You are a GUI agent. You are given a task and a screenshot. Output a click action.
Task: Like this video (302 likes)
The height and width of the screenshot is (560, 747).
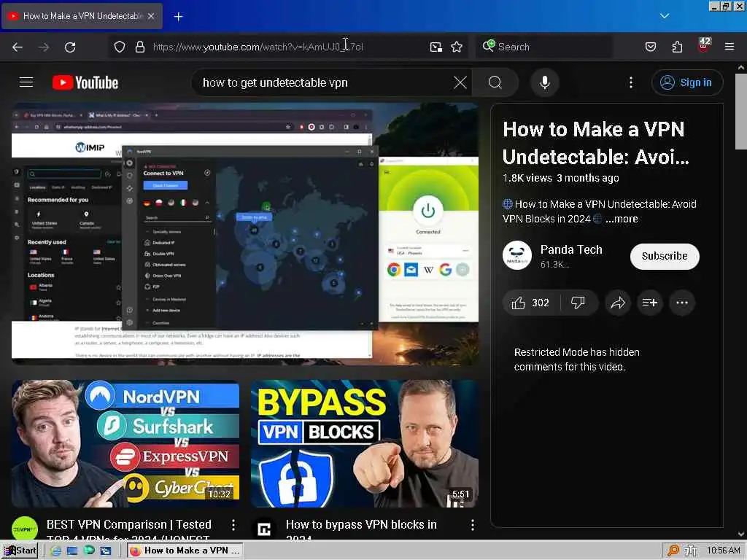coord(530,303)
